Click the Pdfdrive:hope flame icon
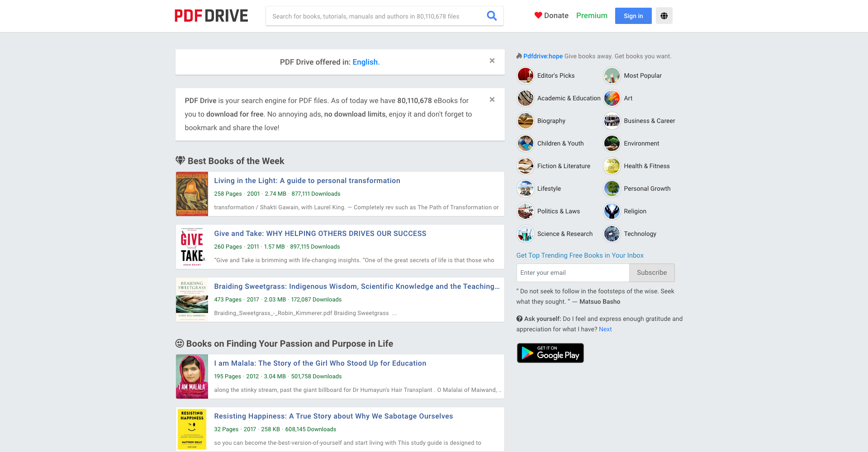The height and width of the screenshot is (452, 868). click(519, 56)
